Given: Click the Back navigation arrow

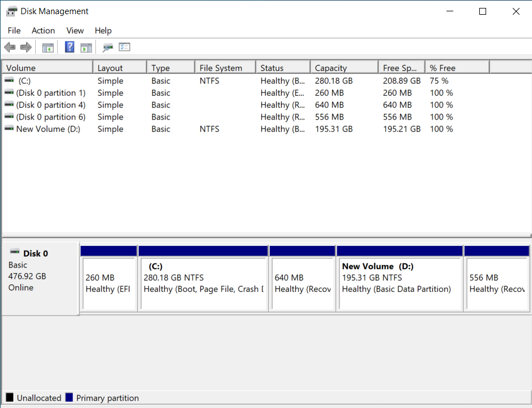Looking at the screenshot, I should [x=10, y=47].
